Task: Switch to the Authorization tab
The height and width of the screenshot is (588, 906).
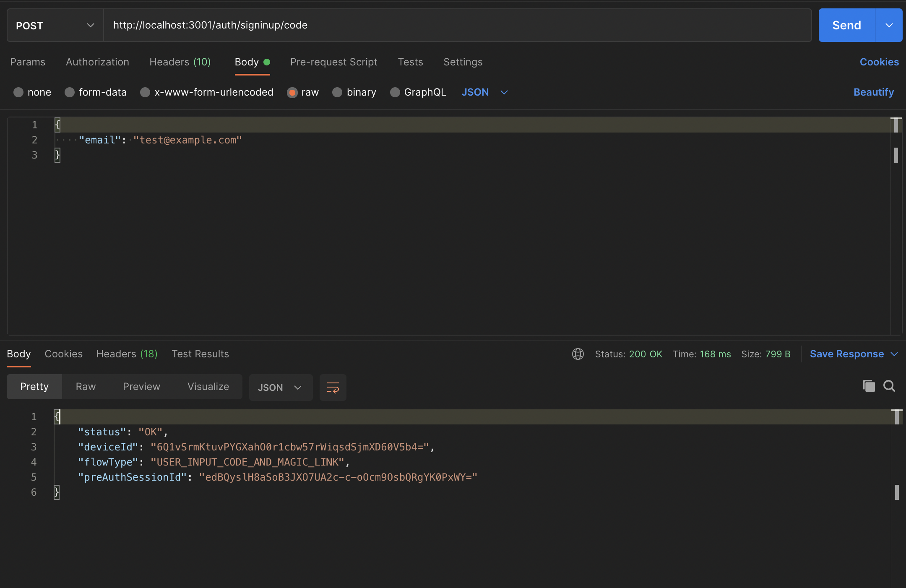Action: (97, 62)
